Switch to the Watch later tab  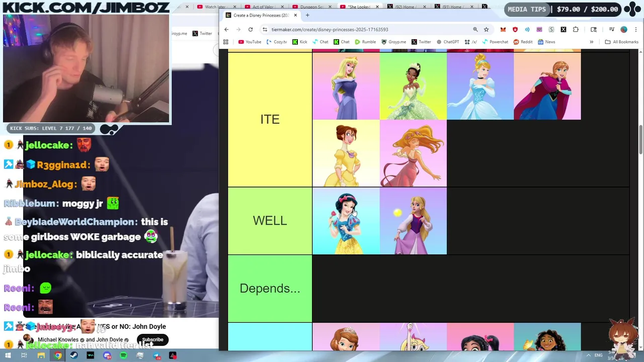tap(215, 7)
